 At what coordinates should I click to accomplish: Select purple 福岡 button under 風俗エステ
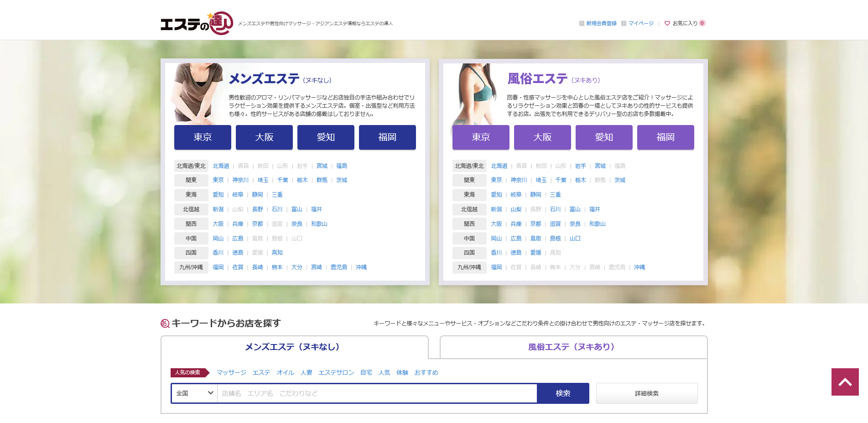[x=665, y=137]
